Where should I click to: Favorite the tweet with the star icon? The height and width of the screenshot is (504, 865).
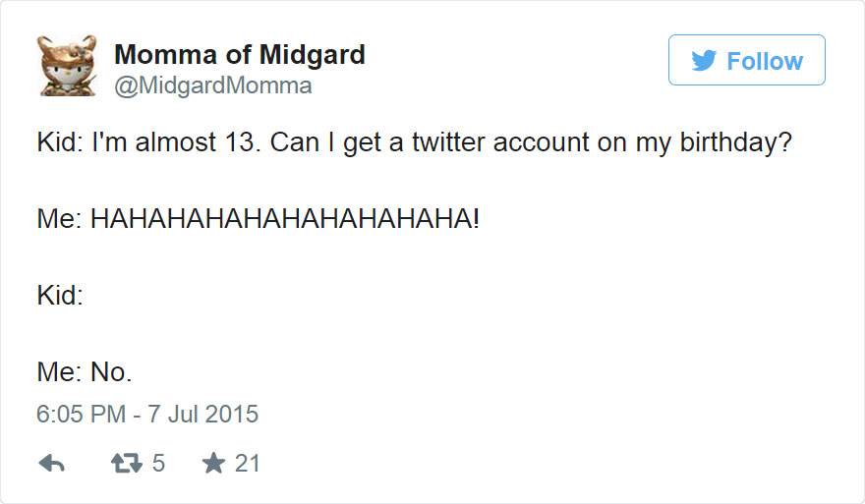pos(213,464)
